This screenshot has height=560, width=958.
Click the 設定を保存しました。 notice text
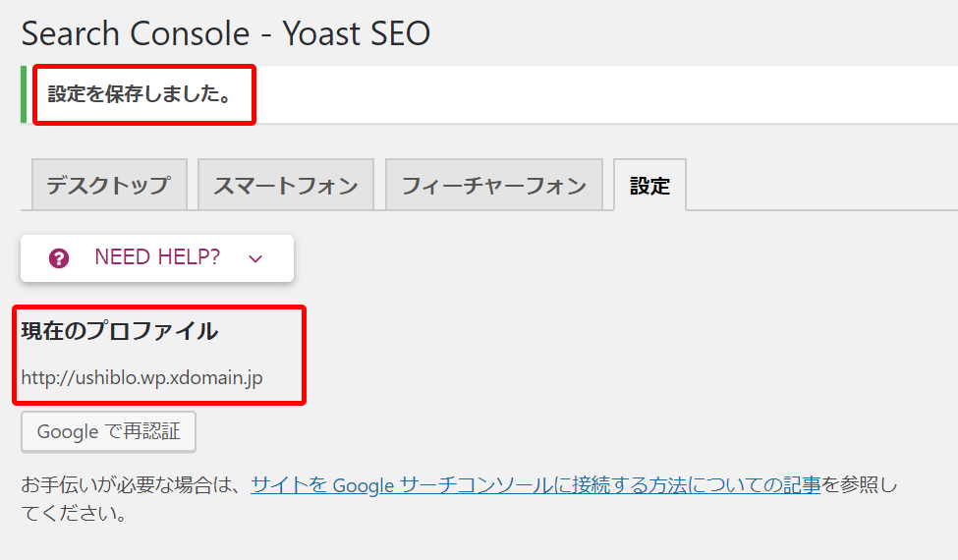click(x=141, y=94)
